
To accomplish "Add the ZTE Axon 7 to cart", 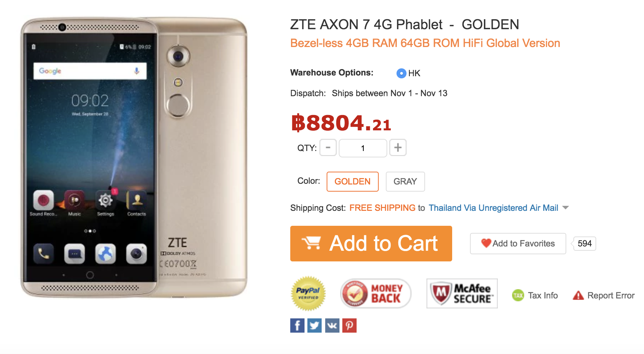I will [371, 244].
